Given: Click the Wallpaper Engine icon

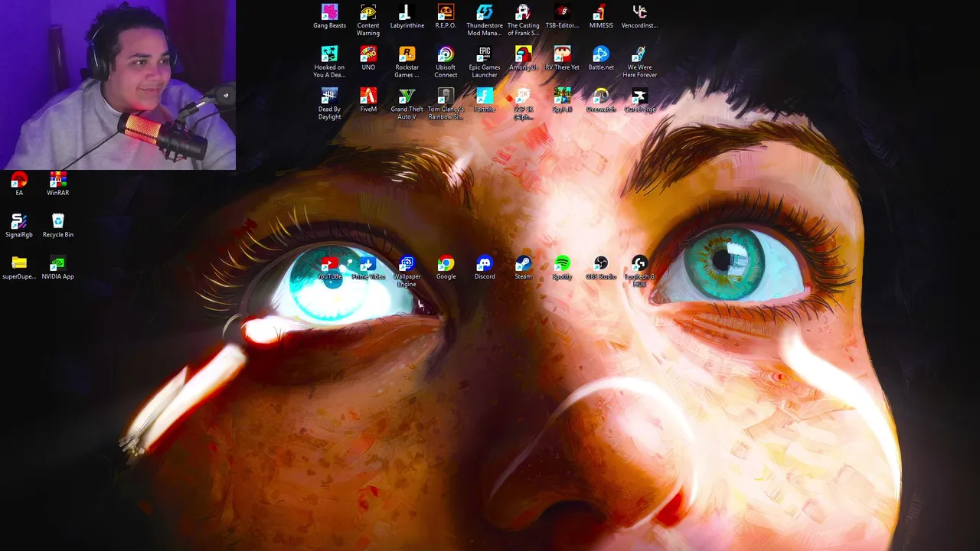Looking at the screenshot, I should pos(407,272).
